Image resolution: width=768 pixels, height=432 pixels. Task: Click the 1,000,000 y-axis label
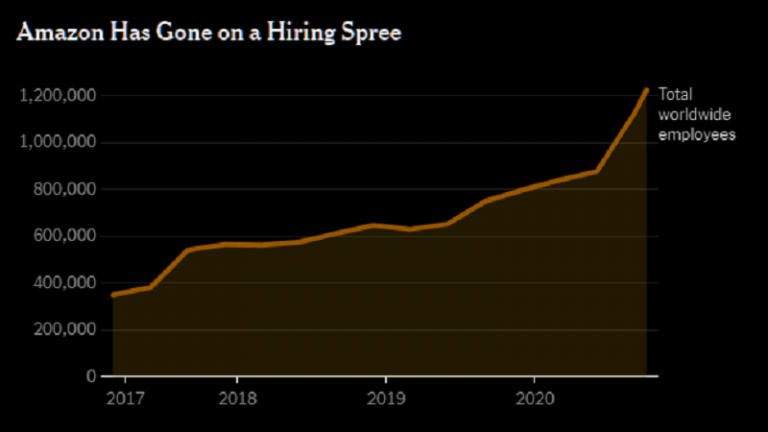[58, 143]
